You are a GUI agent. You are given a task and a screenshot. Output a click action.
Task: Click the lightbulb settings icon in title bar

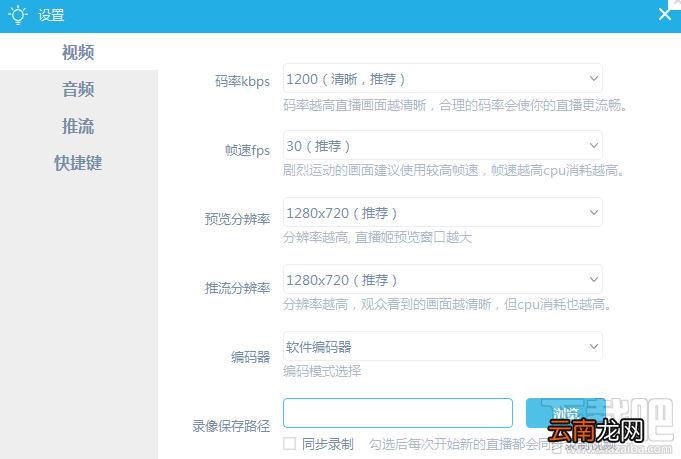tap(18, 15)
